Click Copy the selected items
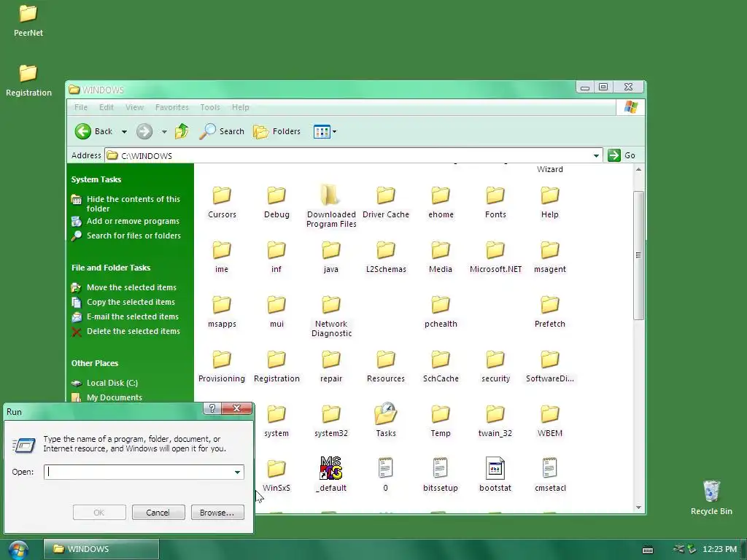 [131, 302]
